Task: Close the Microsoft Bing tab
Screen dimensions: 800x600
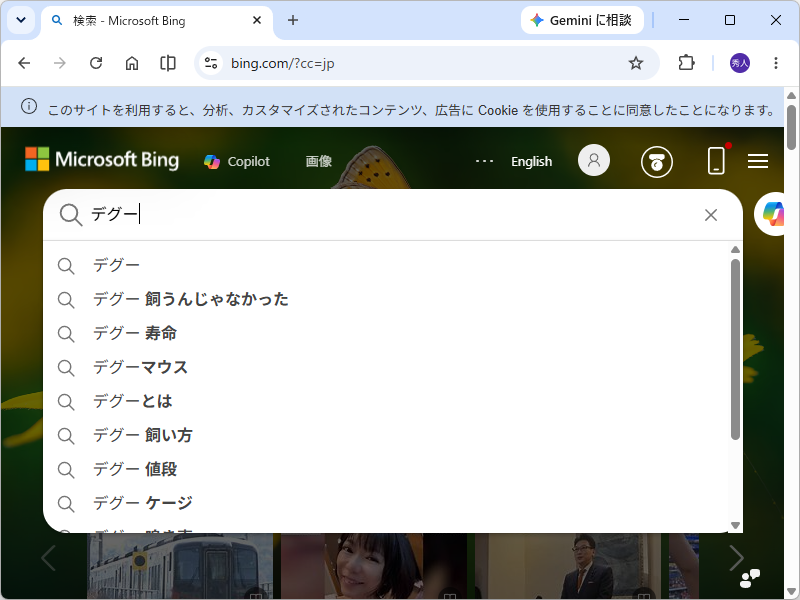Action: tap(257, 20)
